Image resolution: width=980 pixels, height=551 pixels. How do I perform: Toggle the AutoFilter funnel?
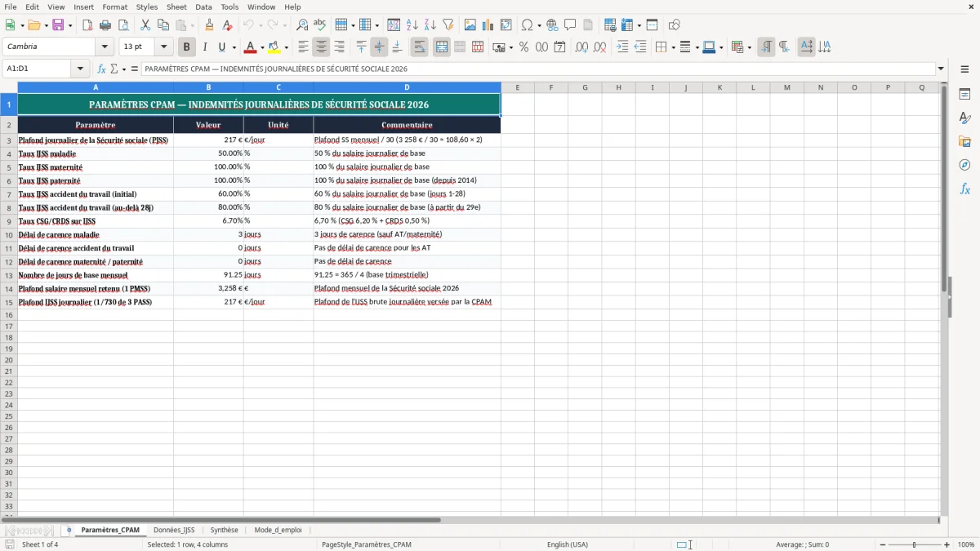coord(448,25)
